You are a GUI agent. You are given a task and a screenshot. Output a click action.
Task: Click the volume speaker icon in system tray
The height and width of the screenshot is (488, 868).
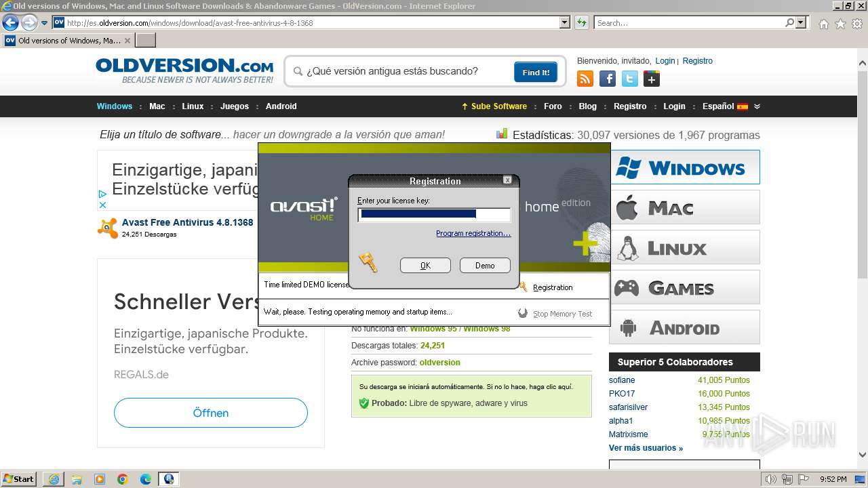point(770,479)
